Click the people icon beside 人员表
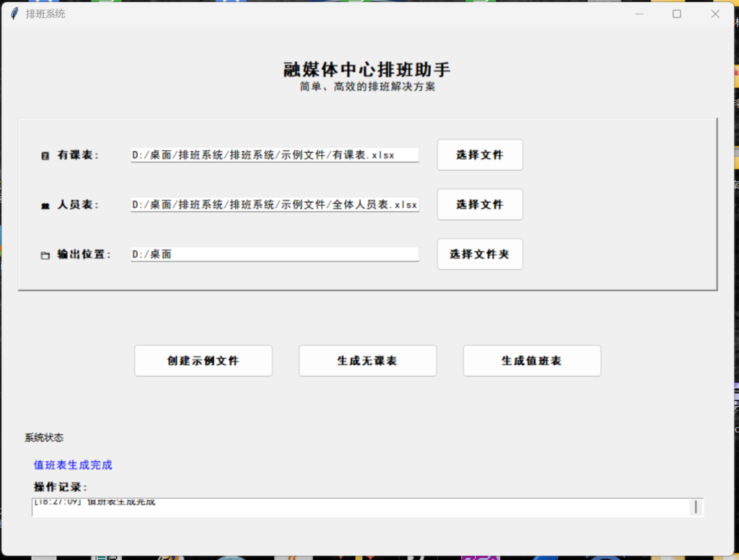 (45, 206)
